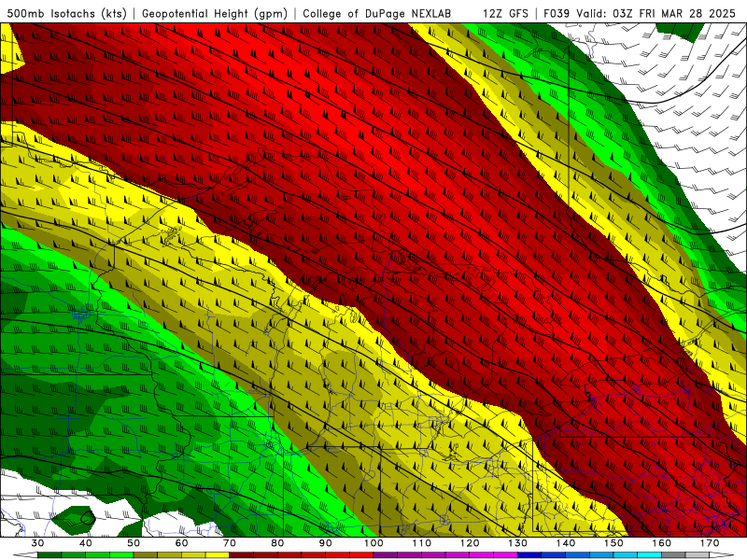The height and width of the screenshot is (560, 747).
Task: Click the '500mb Isotachs (kts)' title text
Action: click(x=66, y=13)
